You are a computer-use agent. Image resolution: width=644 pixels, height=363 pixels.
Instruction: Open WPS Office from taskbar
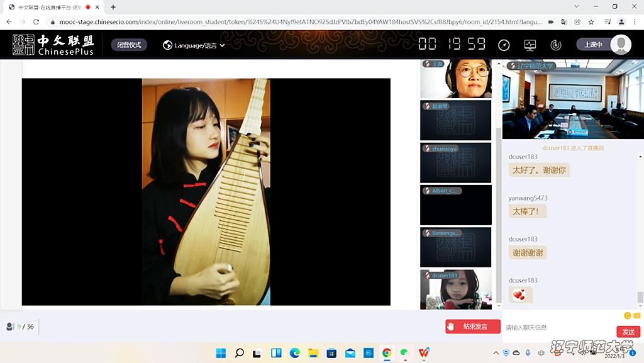click(x=424, y=353)
